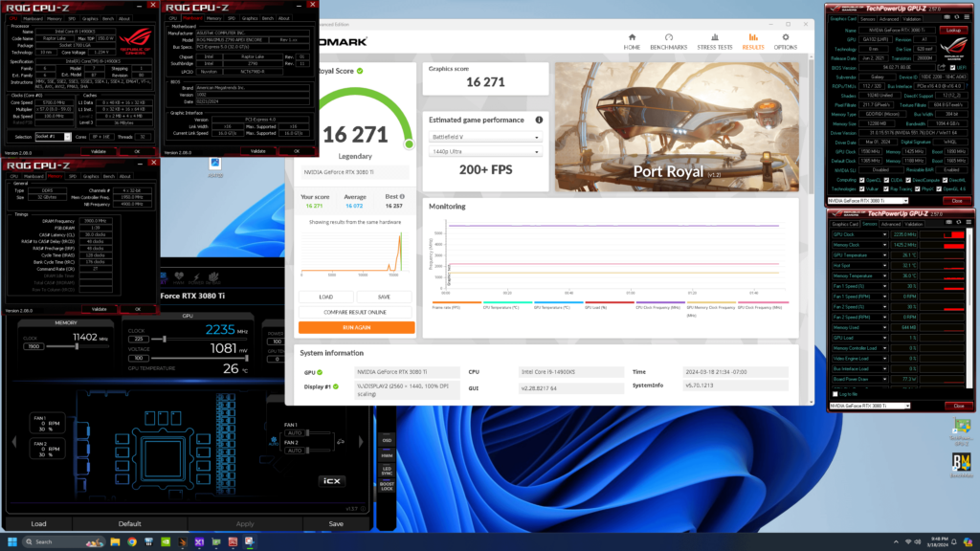Click the RUN AGAIN button in 3DMark
This screenshot has height=551, width=980.
[356, 327]
